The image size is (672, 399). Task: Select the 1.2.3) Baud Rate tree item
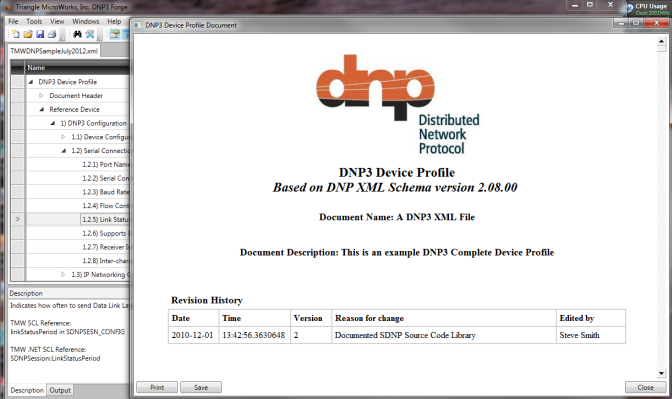tap(105, 192)
